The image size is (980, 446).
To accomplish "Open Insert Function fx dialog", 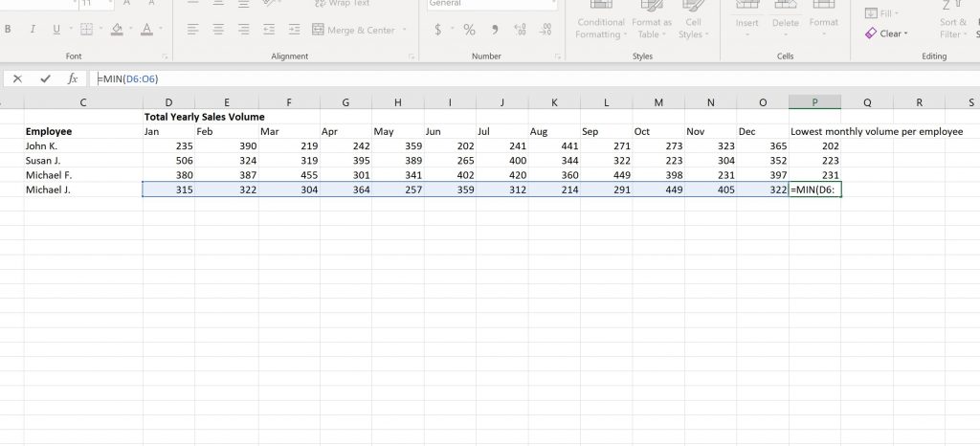I will point(73,78).
